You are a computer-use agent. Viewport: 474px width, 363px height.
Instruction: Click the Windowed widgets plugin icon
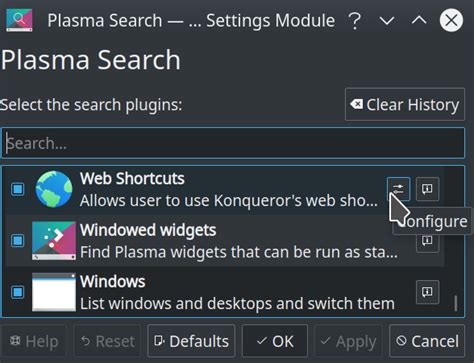[54, 241]
